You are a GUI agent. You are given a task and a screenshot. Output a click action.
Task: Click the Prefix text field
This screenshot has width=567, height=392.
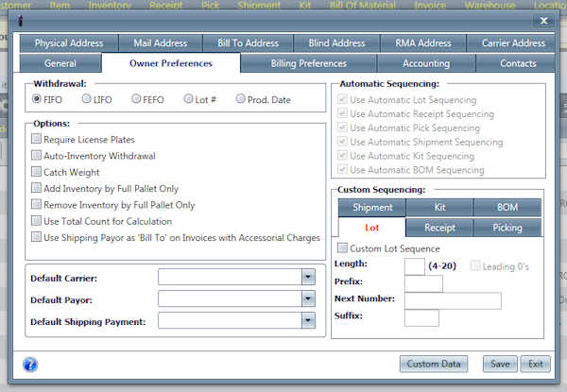pos(423,283)
